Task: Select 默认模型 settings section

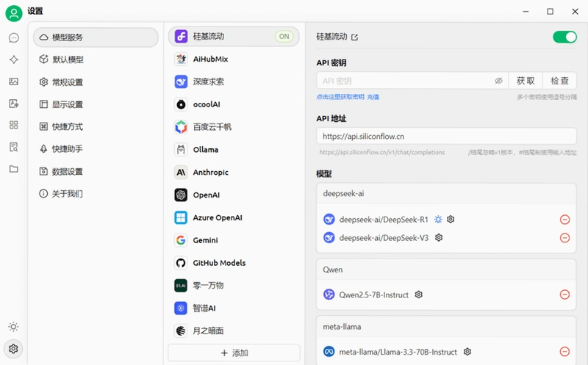Action: [96, 59]
